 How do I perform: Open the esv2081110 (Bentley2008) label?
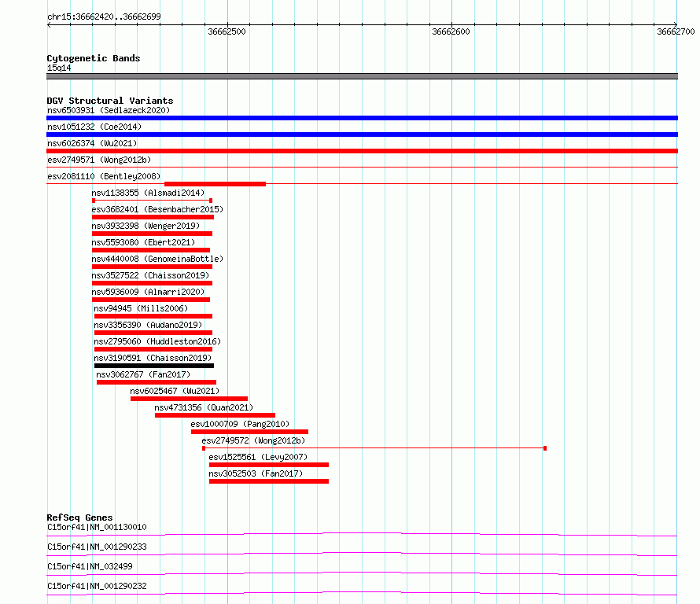point(104,176)
